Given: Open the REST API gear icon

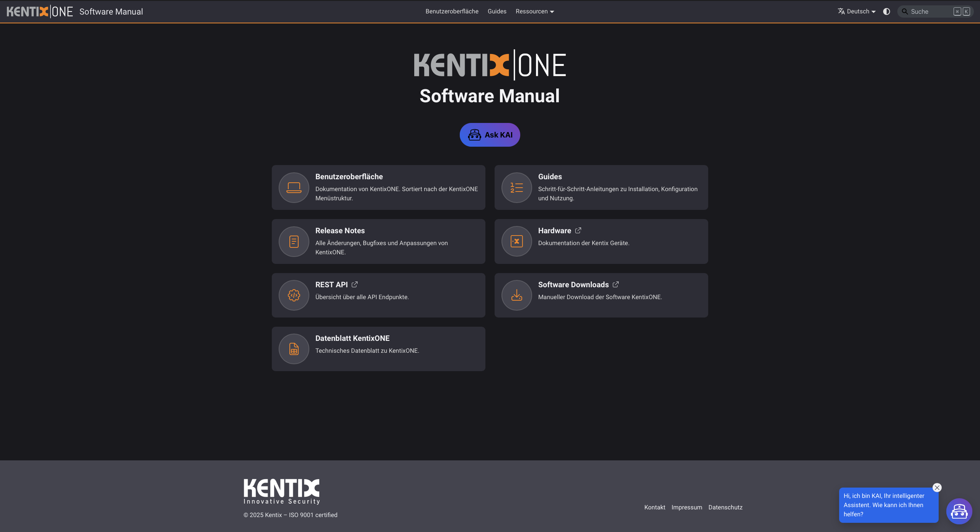Looking at the screenshot, I should point(294,295).
